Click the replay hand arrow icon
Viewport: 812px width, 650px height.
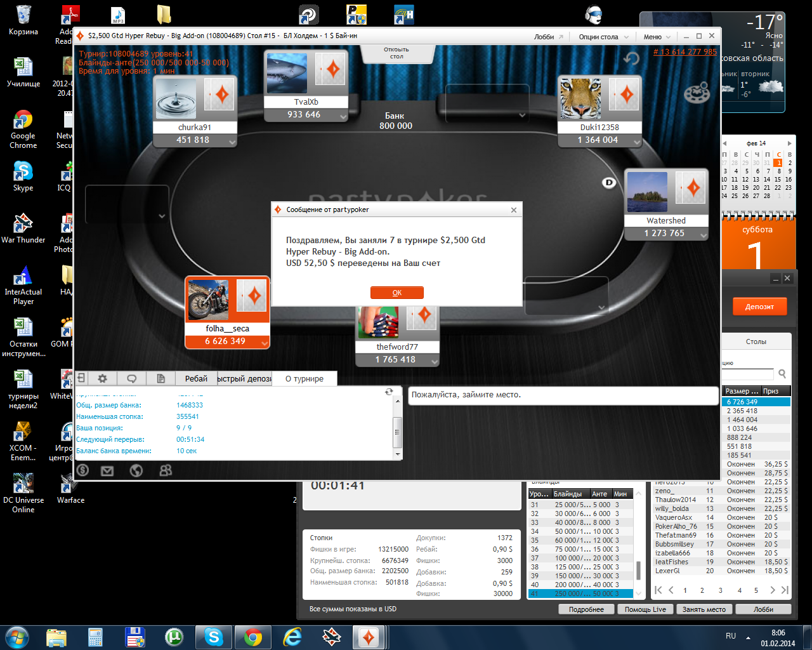631,59
